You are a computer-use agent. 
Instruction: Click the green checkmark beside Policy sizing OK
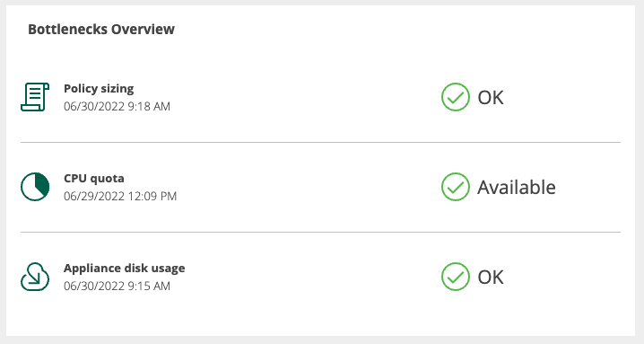456,97
